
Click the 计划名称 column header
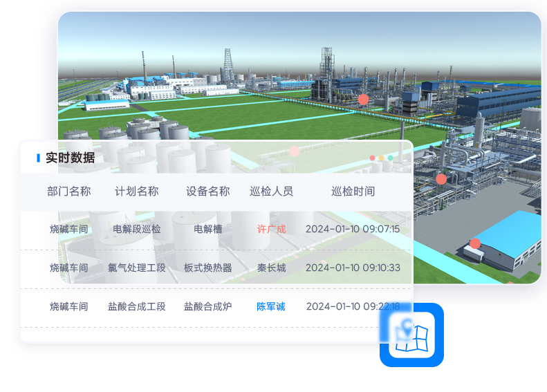(x=137, y=192)
